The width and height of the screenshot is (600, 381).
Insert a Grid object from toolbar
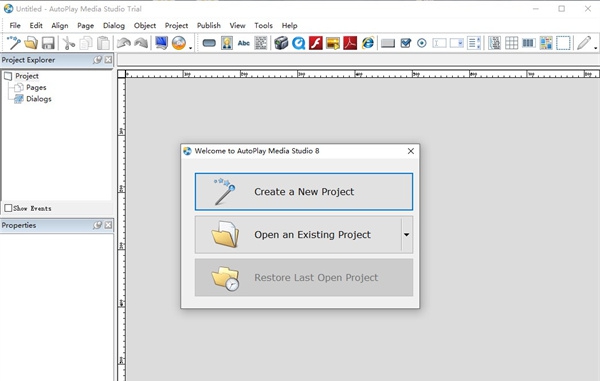tap(511, 43)
